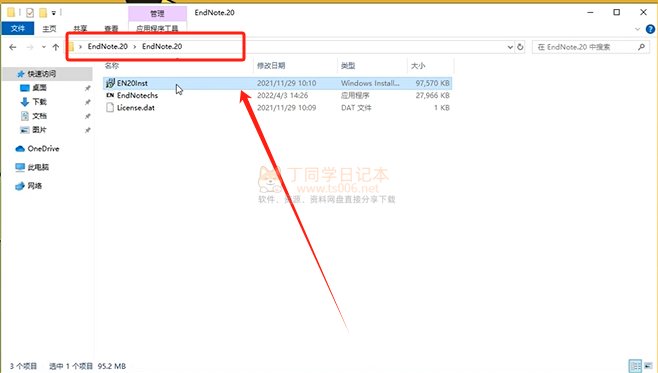Maximize the EndNote.20 window

click(616, 12)
